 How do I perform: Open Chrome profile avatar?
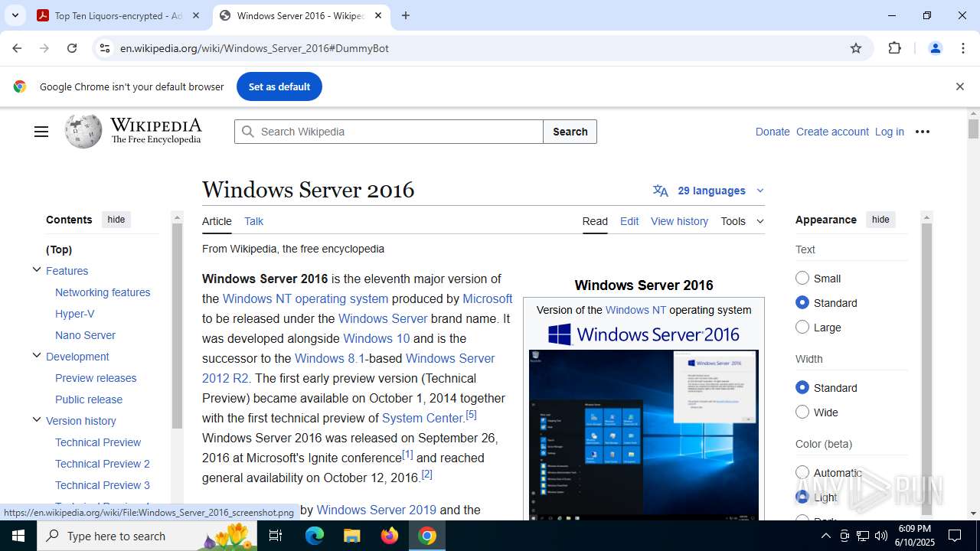[x=935, y=48]
